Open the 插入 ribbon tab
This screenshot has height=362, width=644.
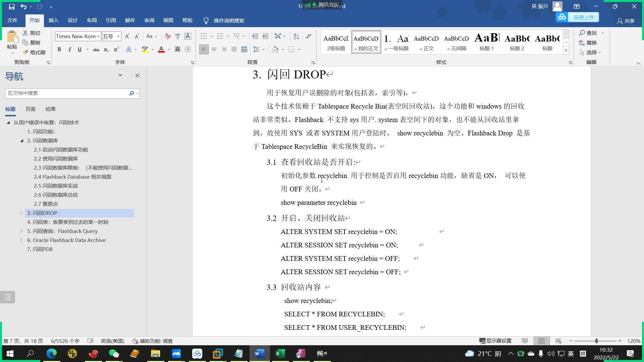pos(53,20)
